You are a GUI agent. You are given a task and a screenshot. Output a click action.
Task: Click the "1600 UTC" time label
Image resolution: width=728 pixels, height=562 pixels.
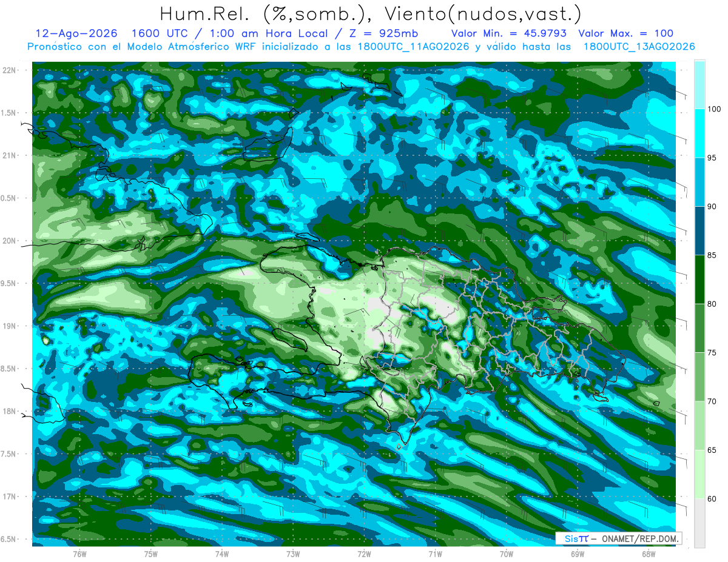click(160, 34)
